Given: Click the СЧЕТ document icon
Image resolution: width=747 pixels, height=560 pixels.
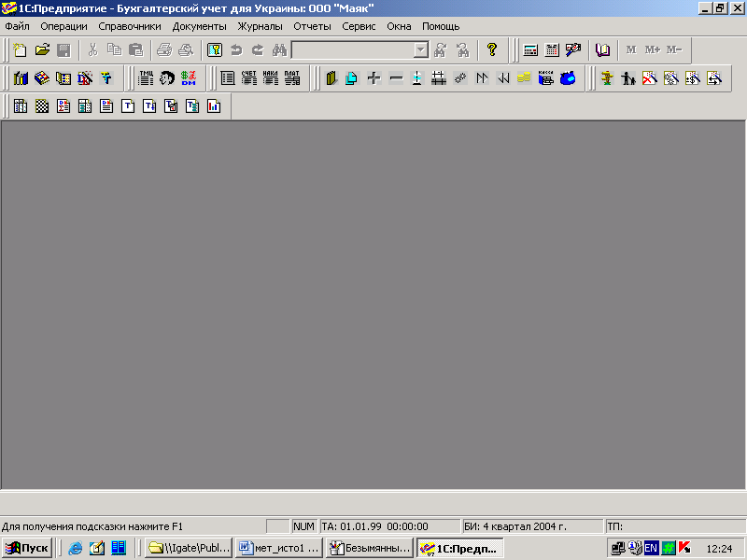Looking at the screenshot, I should (248, 78).
